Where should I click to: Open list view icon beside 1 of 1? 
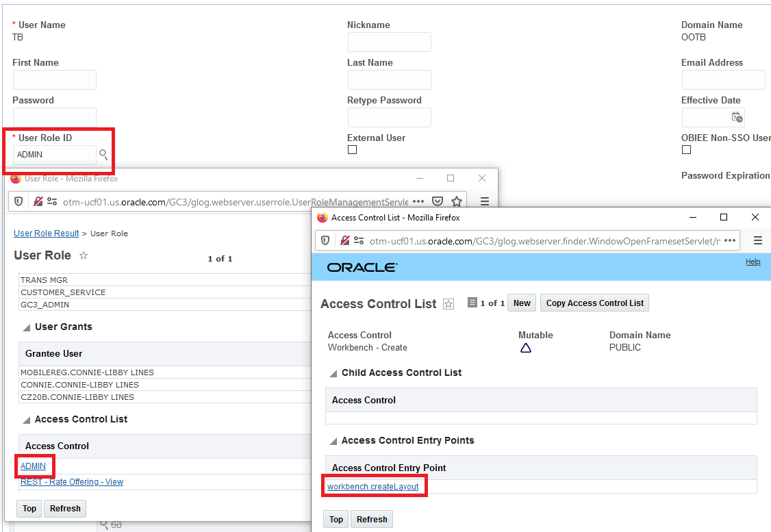(x=472, y=303)
